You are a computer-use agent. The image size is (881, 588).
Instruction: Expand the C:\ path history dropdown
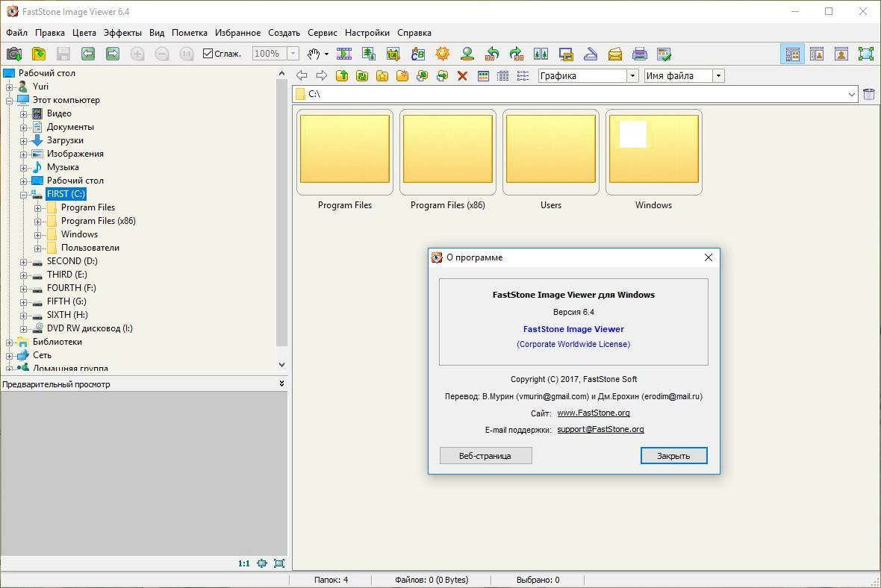point(852,94)
